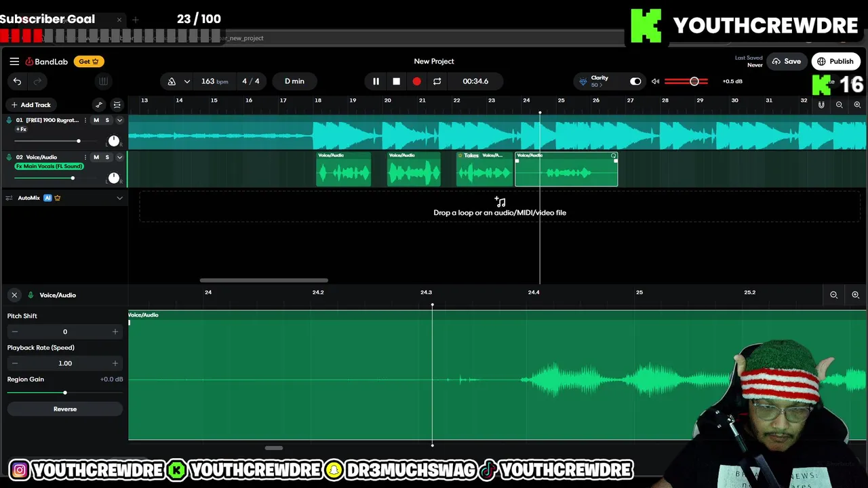Open the D min key selector
868x488 pixels.
[x=294, y=81]
